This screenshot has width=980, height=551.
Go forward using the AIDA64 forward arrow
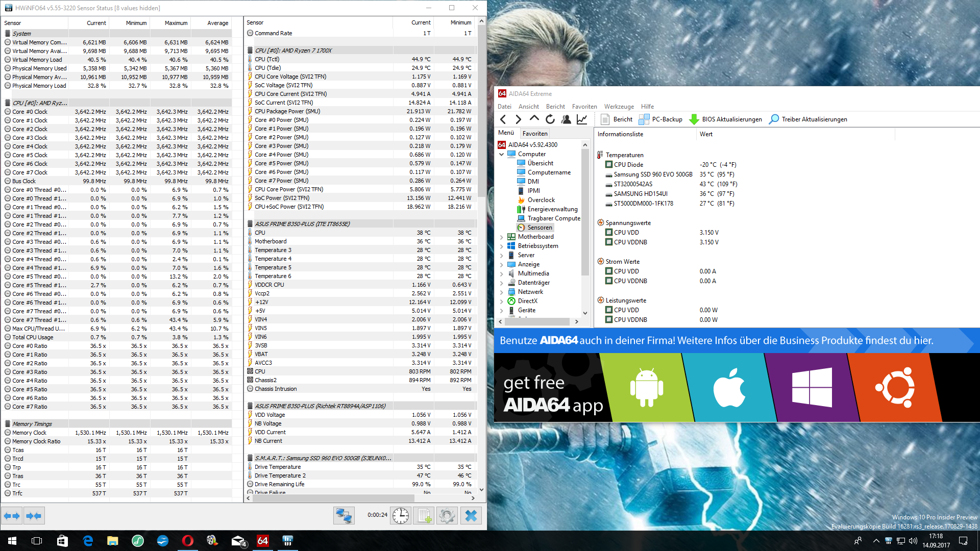point(519,119)
